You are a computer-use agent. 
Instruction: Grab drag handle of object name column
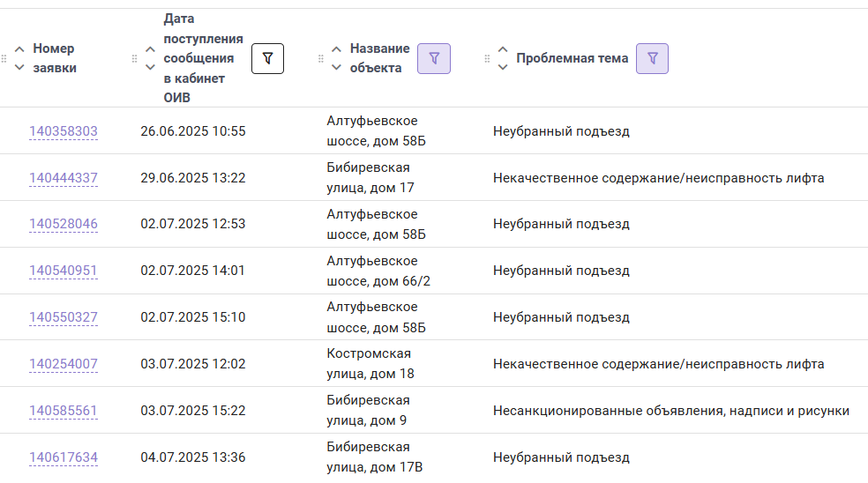coord(320,59)
